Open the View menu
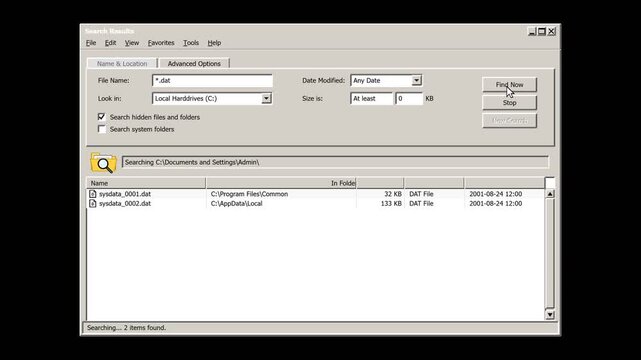The width and height of the screenshot is (641, 360). click(x=132, y=43)
